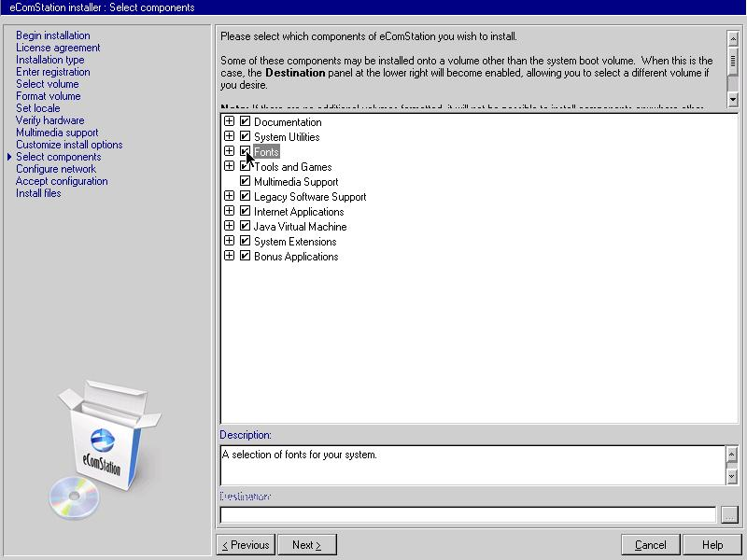Image resolution: width=747 pixels, height=560 pixels.
Task: Expand the Bonus Applications node
Action: point(229,255)
